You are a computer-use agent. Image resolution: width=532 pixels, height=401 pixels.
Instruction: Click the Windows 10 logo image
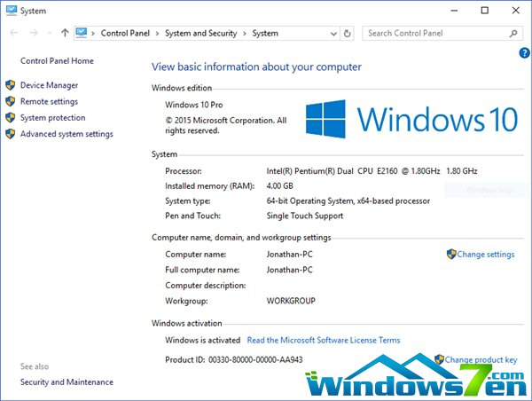tap(411, 119)
